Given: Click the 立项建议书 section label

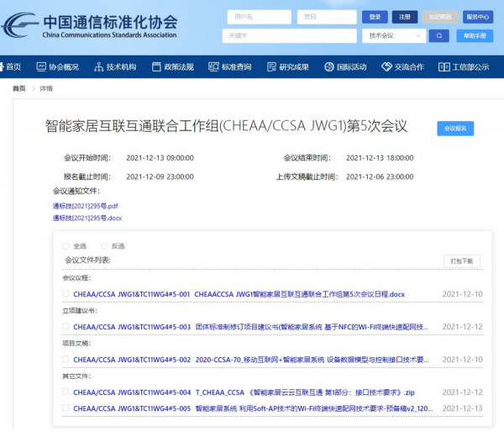Looking at the screenshot, I should [80, 310].
